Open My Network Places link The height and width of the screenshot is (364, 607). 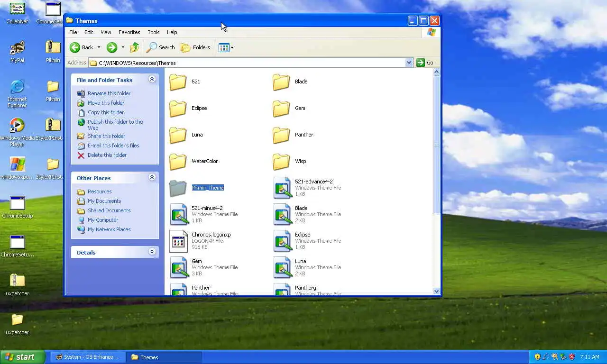coord(109,229)
